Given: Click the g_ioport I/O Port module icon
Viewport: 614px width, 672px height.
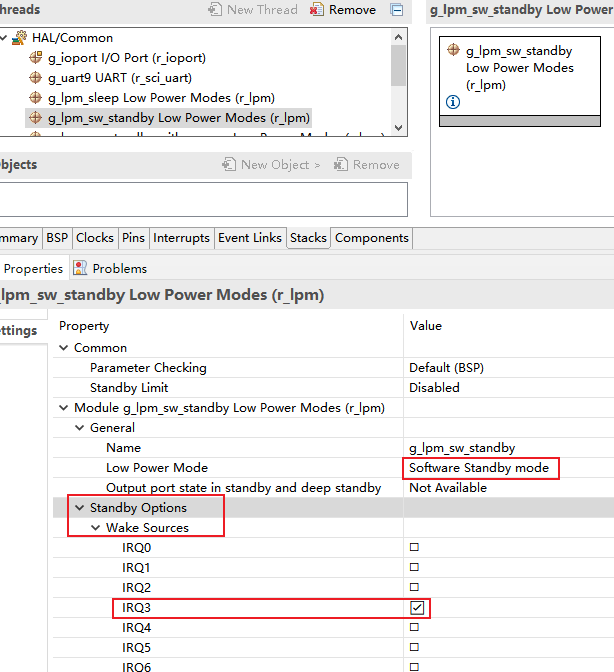Looking at the screenshot, I should click(37, 58).
